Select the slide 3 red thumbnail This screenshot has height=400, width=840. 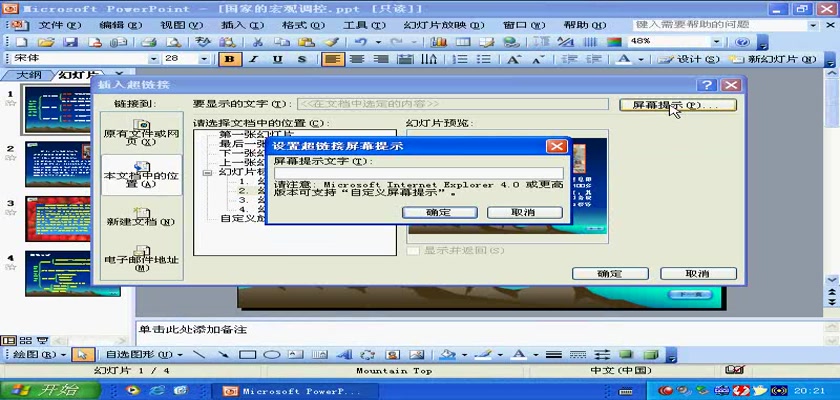pyautogui.click(x=59, y=218)
